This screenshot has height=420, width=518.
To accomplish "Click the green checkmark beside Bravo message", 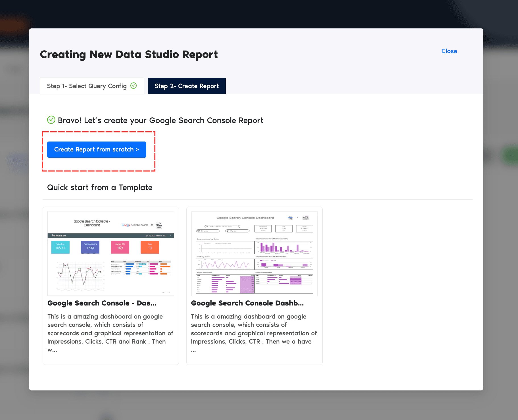I will click(51, 120).
